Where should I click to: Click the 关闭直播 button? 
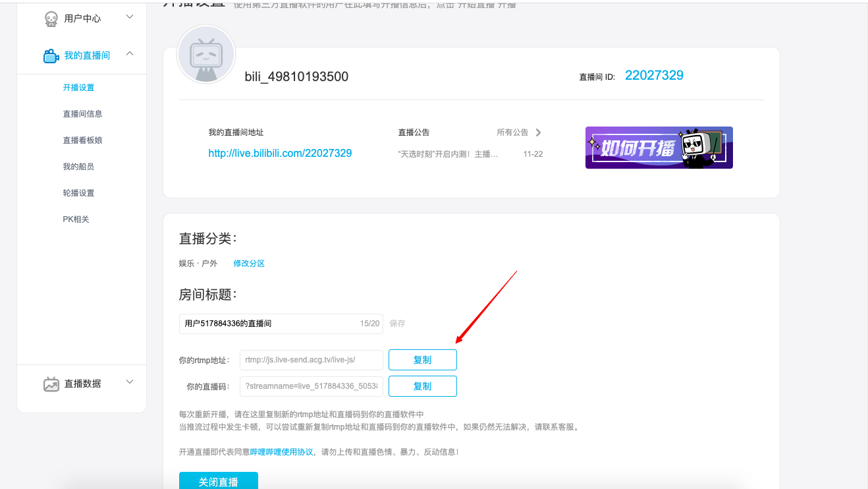[219, 481]
